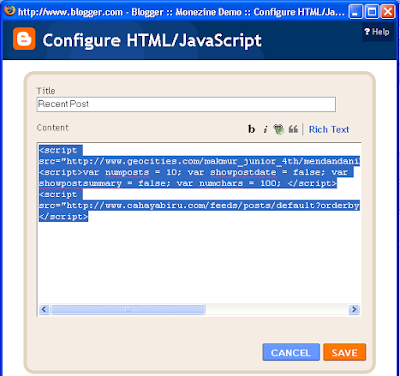Click the 'Content' field label
400x376 pixels.
(x=53, y=128)
